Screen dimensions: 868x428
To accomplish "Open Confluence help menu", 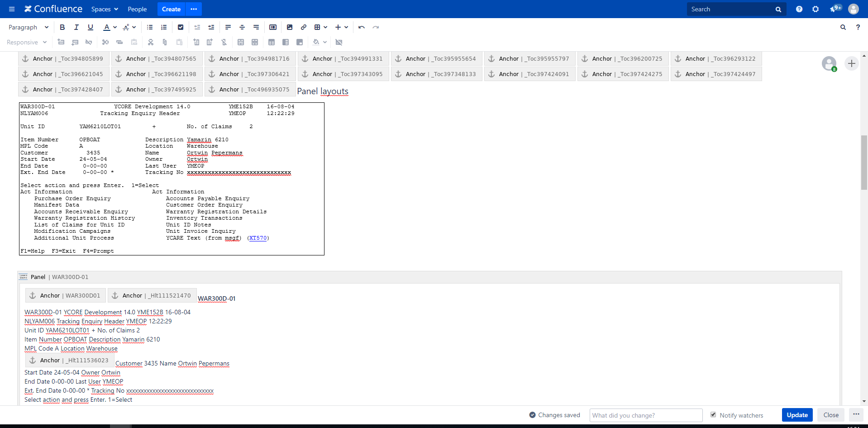I will pos(799,9).
